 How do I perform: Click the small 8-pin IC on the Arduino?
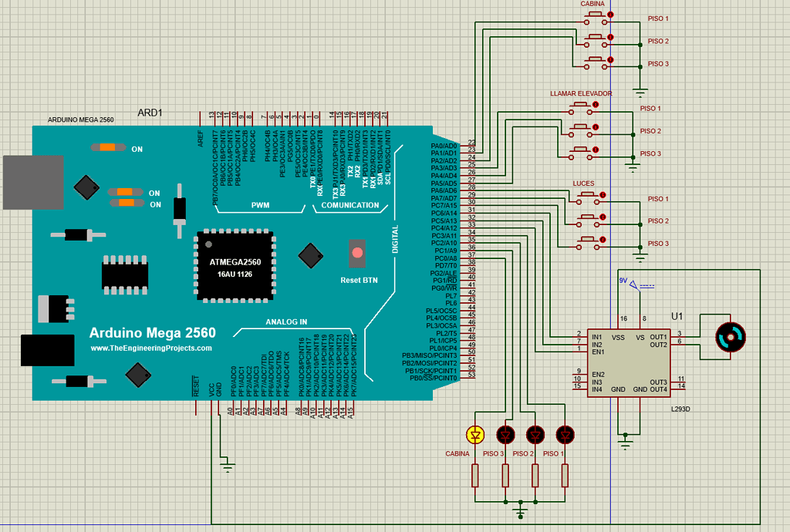(x=123, y=274)
